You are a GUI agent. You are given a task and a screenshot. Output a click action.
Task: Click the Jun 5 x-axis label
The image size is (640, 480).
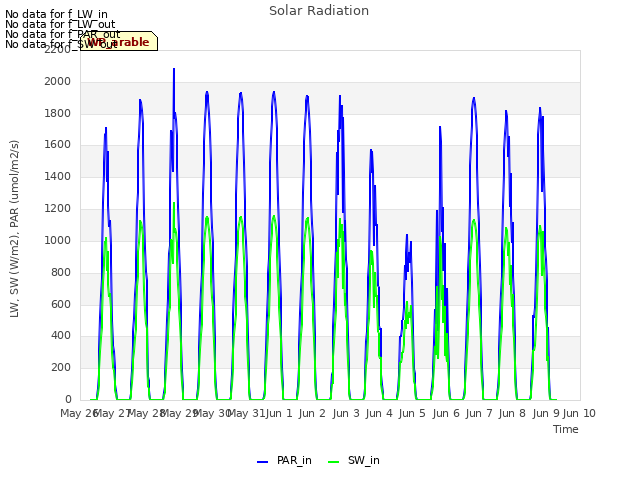(412, 413)
